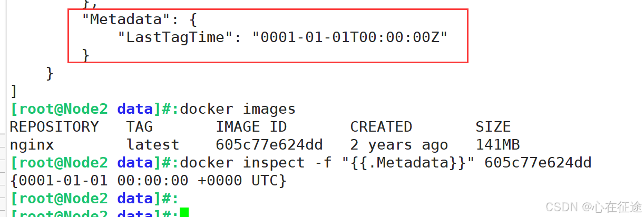Image resolution: width=644 pixels, height=217 pixels.
Task: Click the "LastTagTime" key text
Action: 171,37
